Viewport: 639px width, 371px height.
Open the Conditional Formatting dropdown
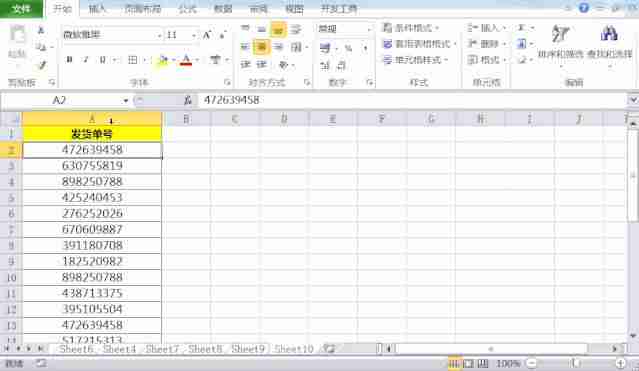[411, 28]
